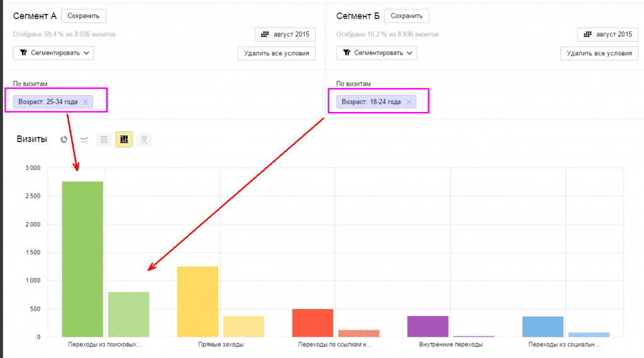The height and width of the screenshot is (358, 644).
Task: Select text Отобрано 59,4 % из 8 936 визитов
Action: coord(64,34)
